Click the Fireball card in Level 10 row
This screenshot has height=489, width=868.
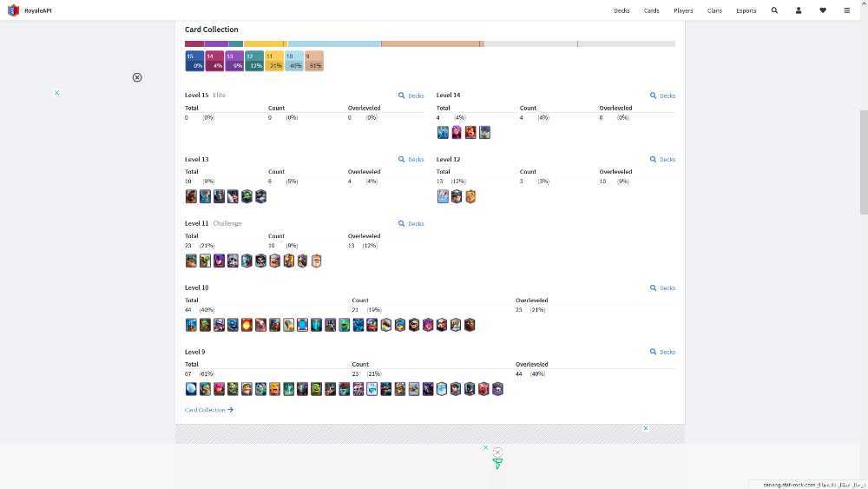coord(247,325)
